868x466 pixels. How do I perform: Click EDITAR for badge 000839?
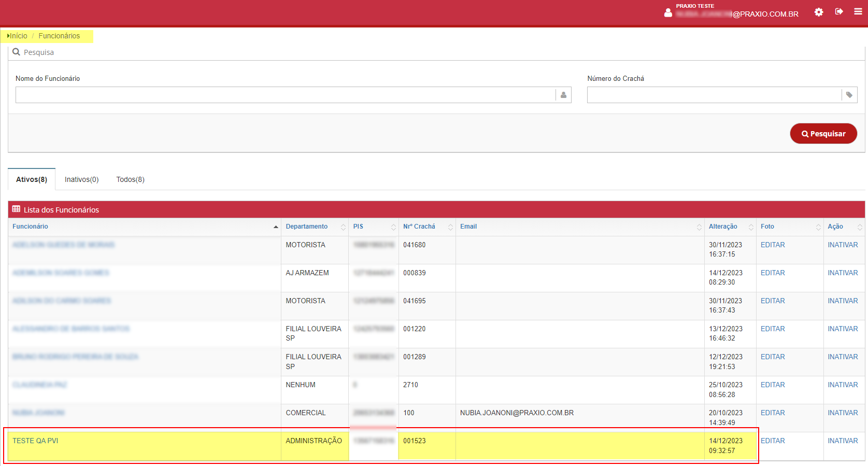click(x=773, y=273)
